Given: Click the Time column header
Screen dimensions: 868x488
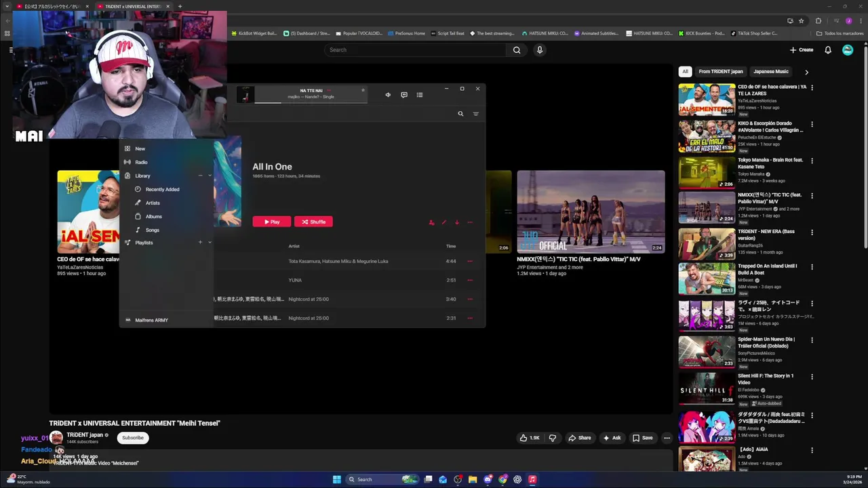Looking at the screenshot, I should pos(451,246).
